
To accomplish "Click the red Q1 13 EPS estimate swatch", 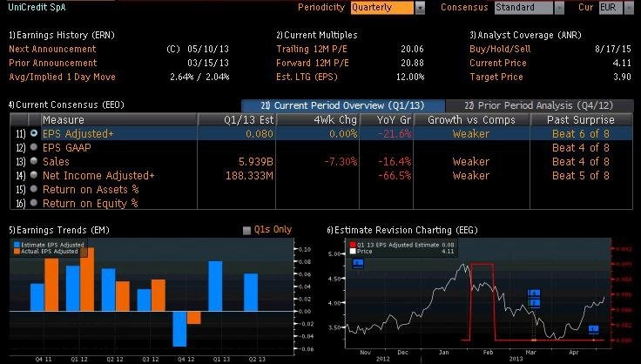I will pos(353,245).
